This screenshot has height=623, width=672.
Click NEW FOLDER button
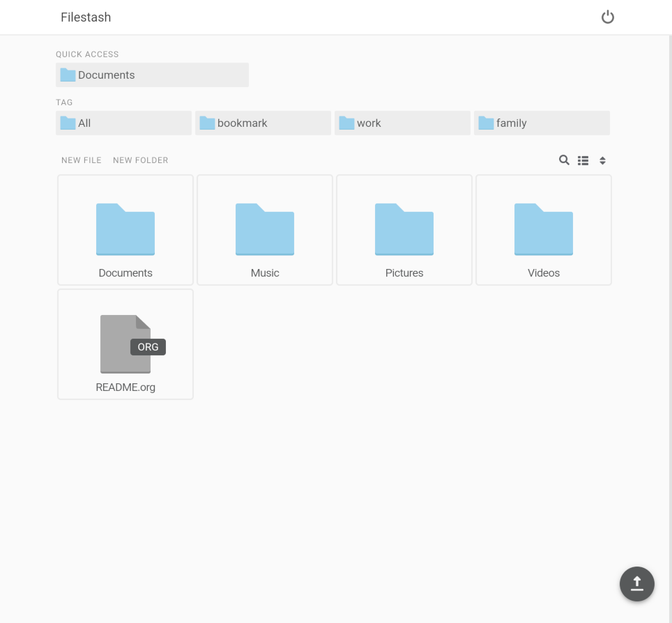pos(140,160)
